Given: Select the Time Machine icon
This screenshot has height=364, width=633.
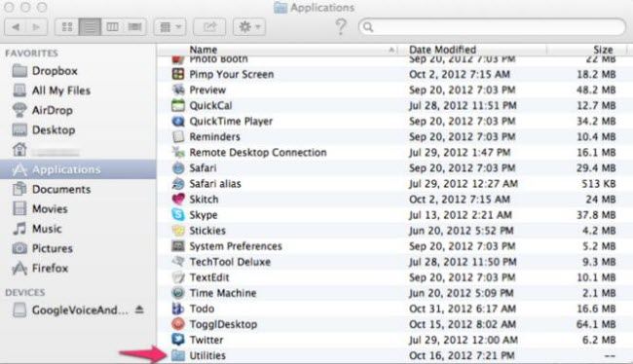Looking at the screenshot, I should pyautogui.click(x=178, y=293).
